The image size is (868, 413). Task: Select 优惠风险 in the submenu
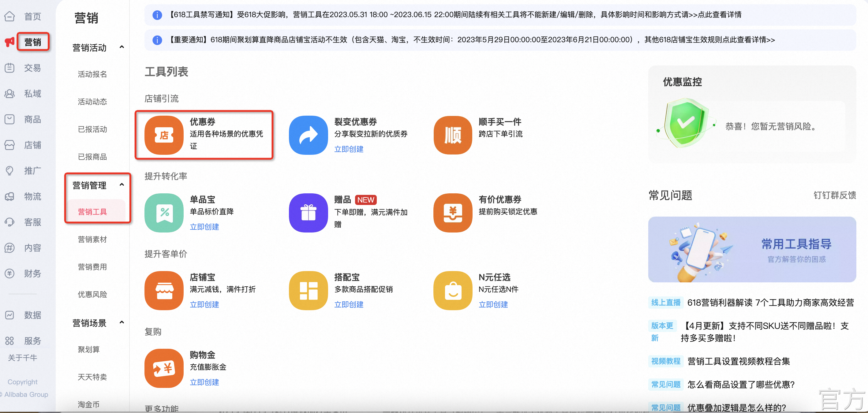(92, 294)
